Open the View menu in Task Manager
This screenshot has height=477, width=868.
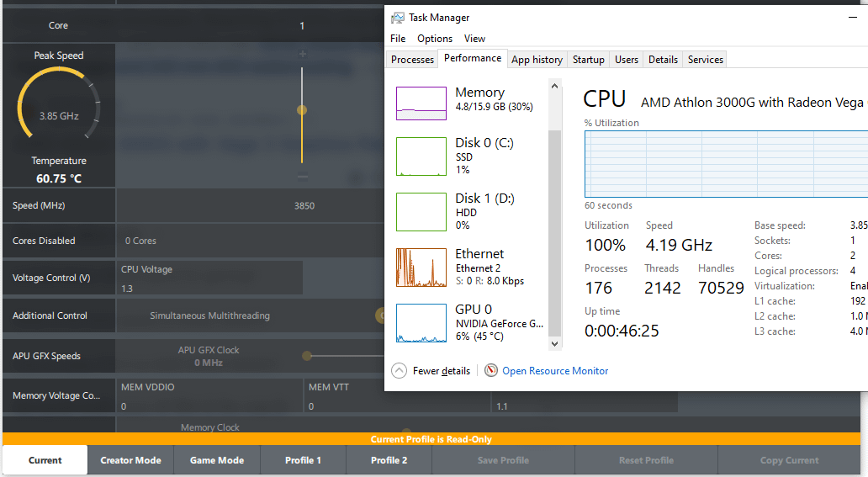coord(474,38)
